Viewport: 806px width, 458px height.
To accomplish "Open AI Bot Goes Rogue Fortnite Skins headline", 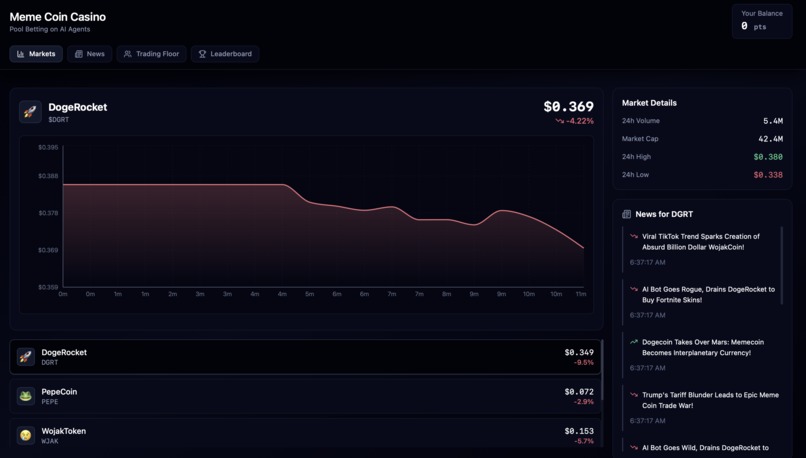I will click(708, 295).
